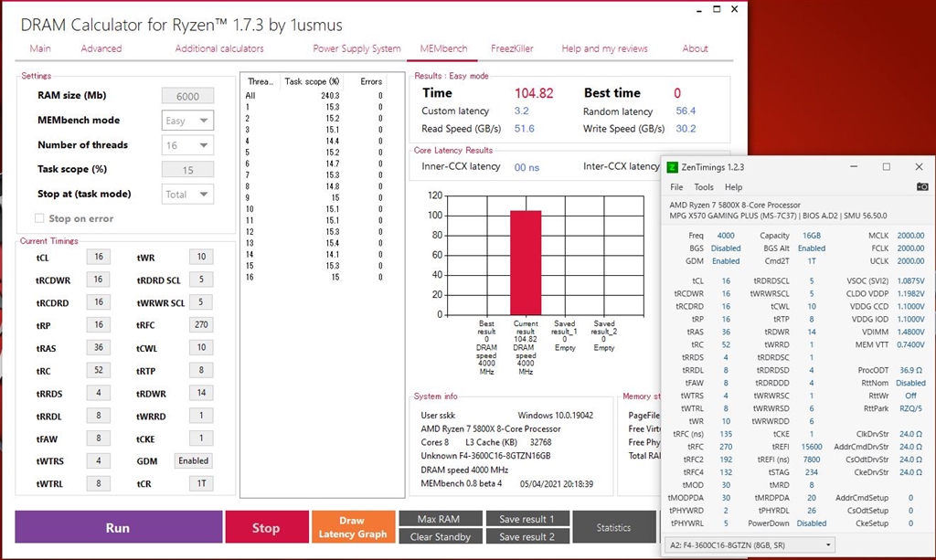Select the MEMbench tab
Screen dimensions: 936x560
pyautogui.click(x=443, y=48)
